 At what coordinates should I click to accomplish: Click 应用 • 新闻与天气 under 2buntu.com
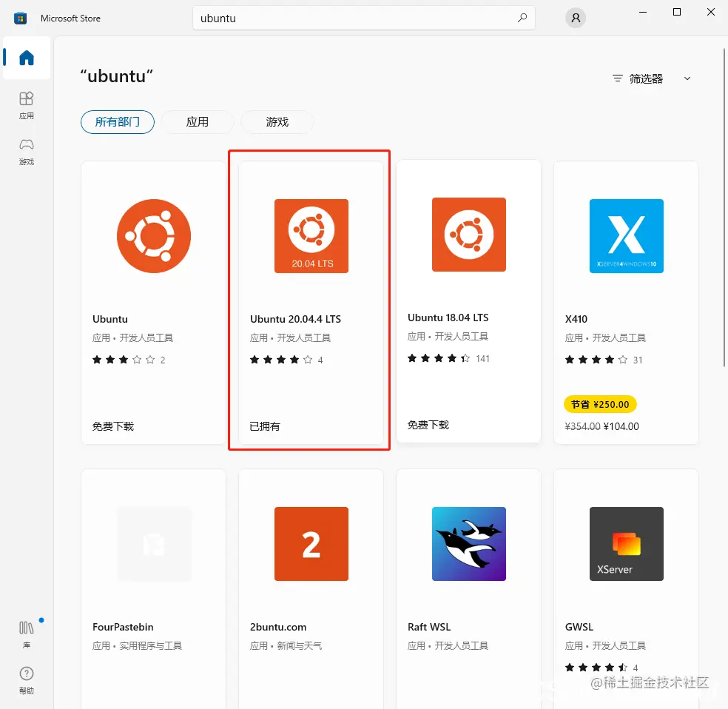click(x=286, y=646)
